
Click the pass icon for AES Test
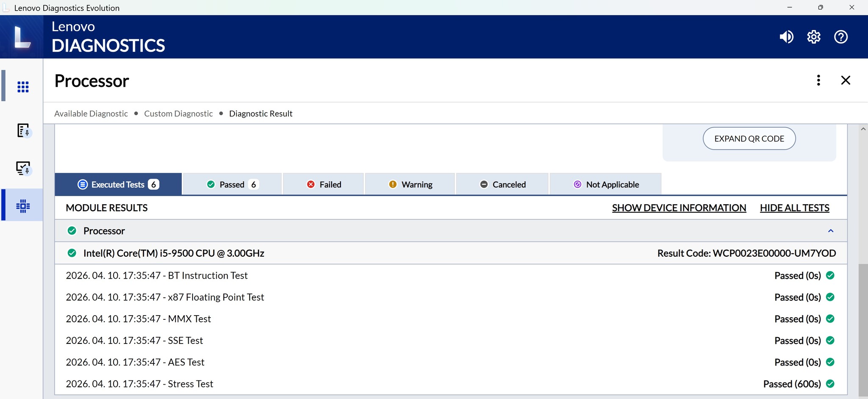830,362
